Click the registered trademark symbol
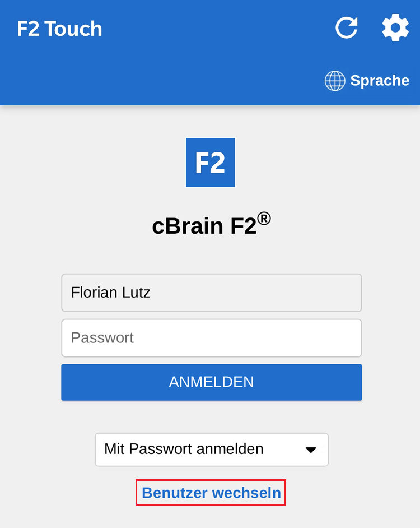This screenshot has width=420, height=528. tap(264, 218)
